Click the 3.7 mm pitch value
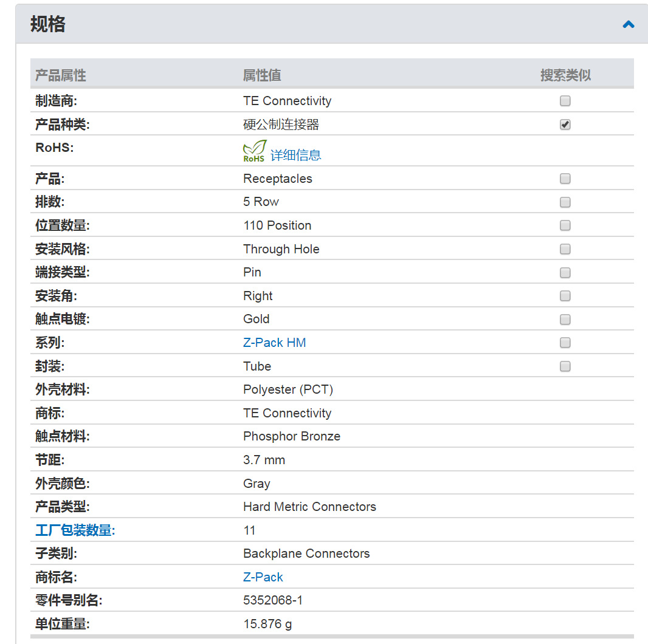 [264, 460]
